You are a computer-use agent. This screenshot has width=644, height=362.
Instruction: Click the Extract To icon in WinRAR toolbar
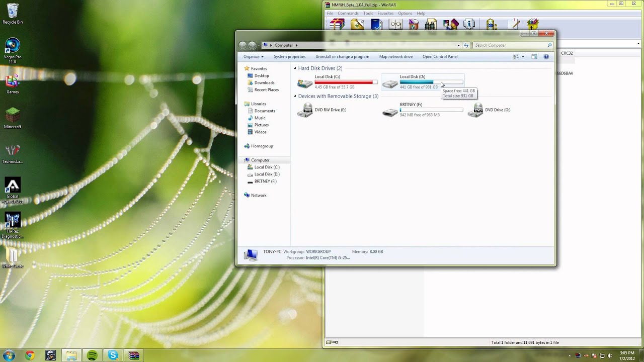(x=357, y=24)
